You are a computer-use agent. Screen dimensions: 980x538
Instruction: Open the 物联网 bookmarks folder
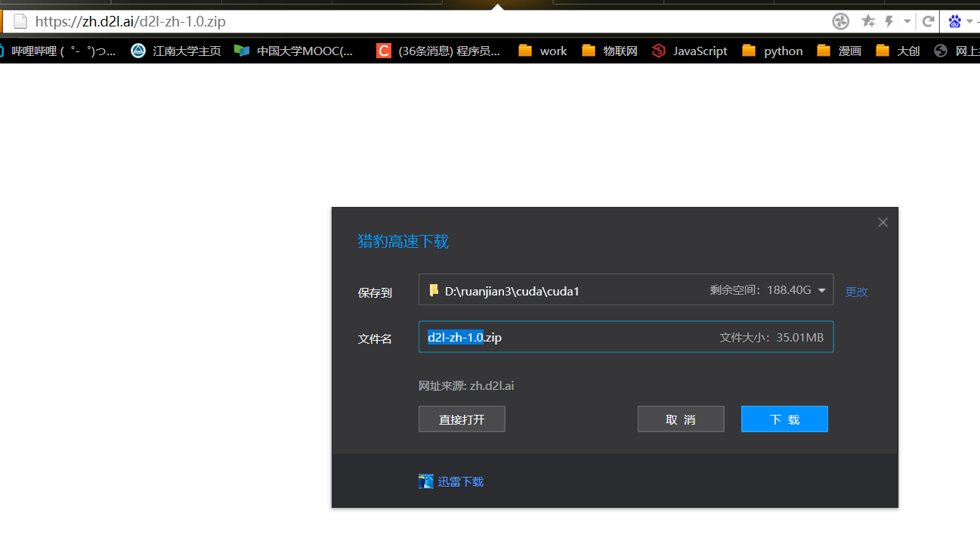610,51
